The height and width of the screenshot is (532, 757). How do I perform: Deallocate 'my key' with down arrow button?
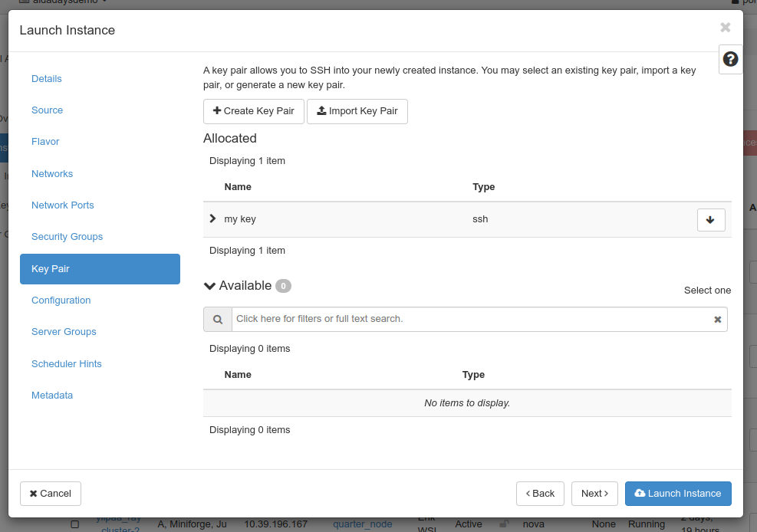point(711,220)
